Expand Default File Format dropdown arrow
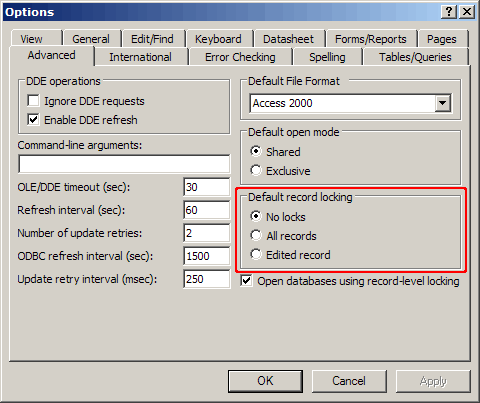 (x=443, y=103)
